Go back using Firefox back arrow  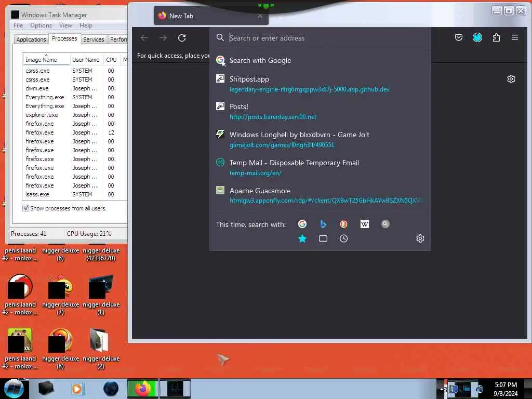point(144,38)
